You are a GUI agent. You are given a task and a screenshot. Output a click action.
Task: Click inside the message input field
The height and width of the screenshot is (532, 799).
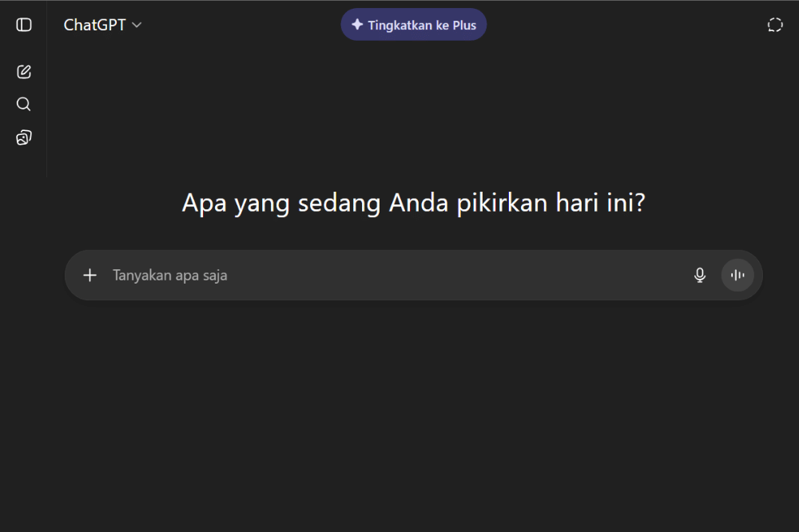[x=360, y=275]
